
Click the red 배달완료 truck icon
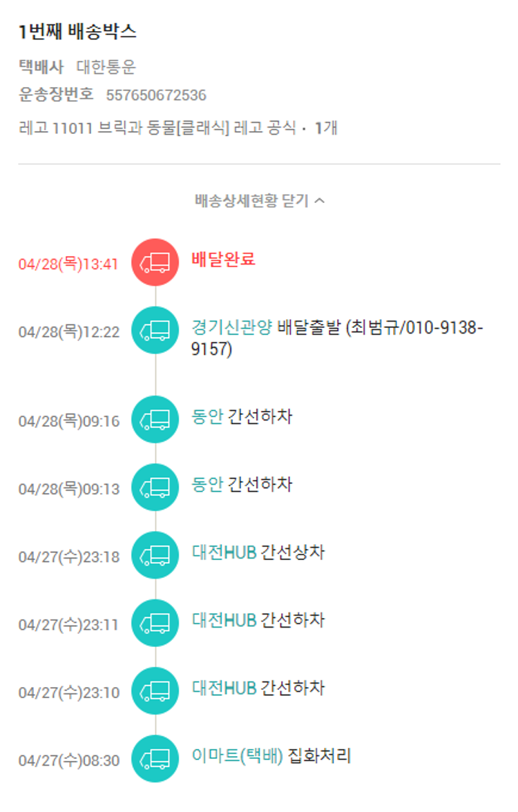coord(155,262)
